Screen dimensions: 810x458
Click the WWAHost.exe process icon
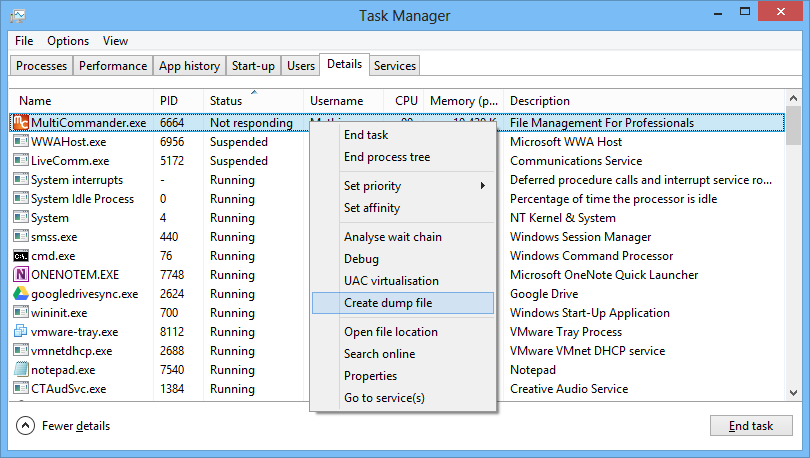pos(21,141)
